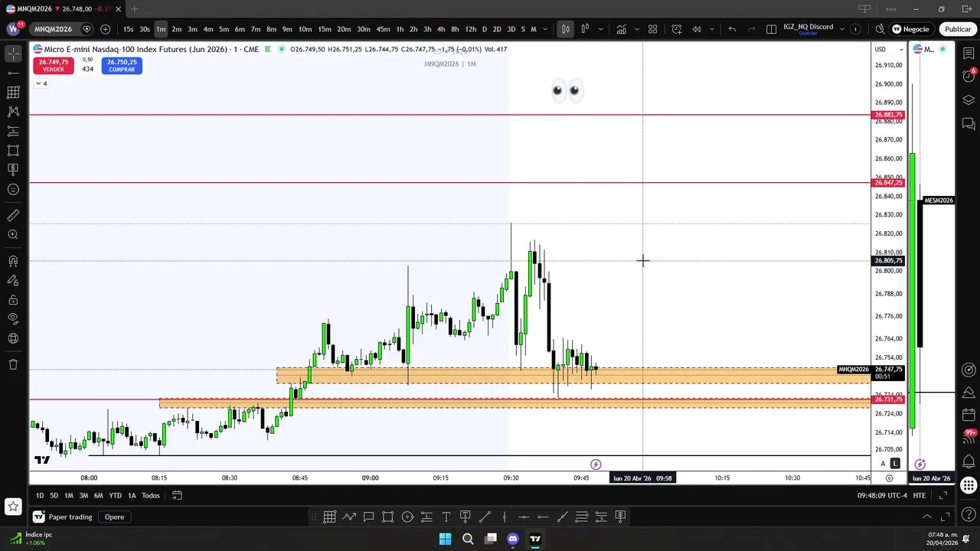
Task: Open the replay options dropdown arrow
Action: (712, 29)
